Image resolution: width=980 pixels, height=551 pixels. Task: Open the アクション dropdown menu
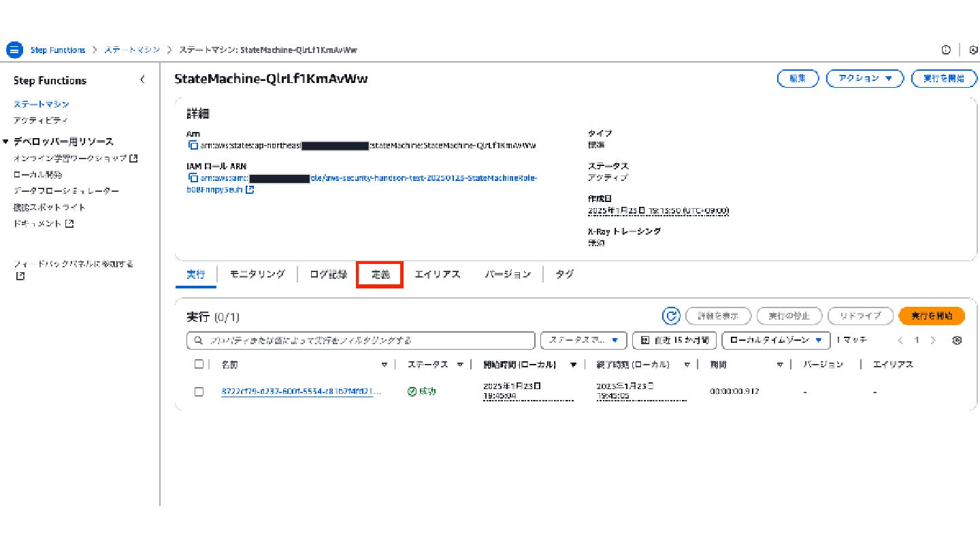pyautogui.click(x=864, y=79)
